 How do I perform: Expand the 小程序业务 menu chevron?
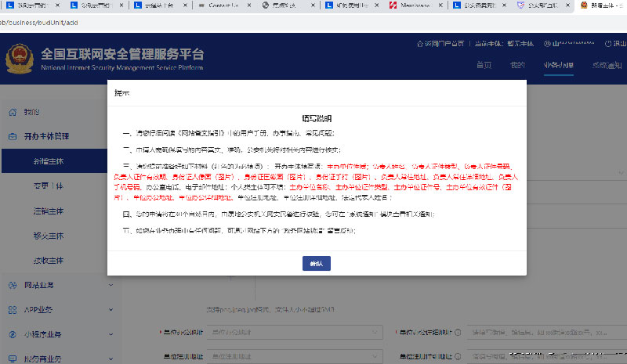click(x=111, y=334)
